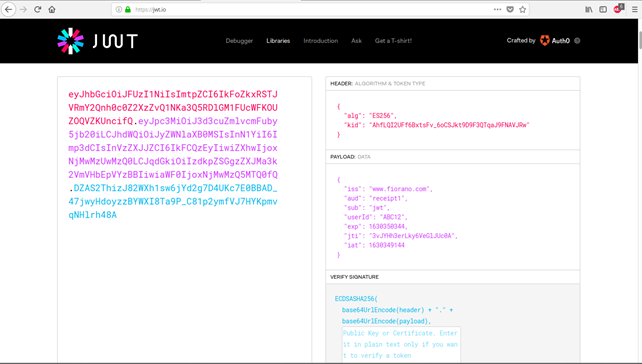This screenshot has width=642, height=364.
Task: Toggle the browser sidebar view icon
Action: click(603, 9)
